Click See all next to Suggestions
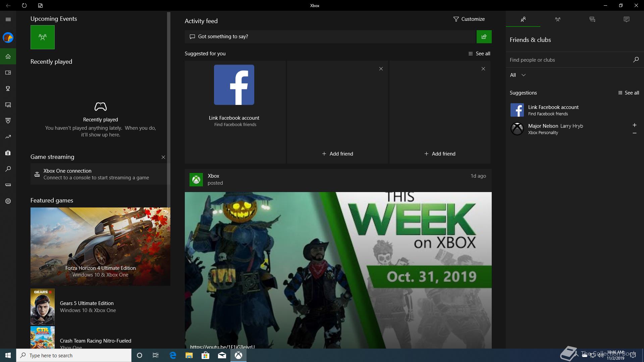644x362 pixels. [x=629, y=93]
